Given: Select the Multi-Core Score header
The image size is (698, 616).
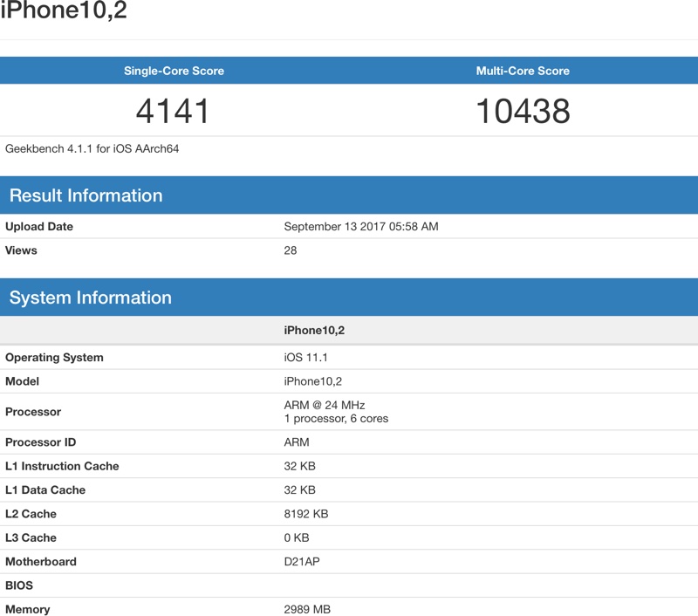Looking at the screenshot, I should (x=523, y=71).
